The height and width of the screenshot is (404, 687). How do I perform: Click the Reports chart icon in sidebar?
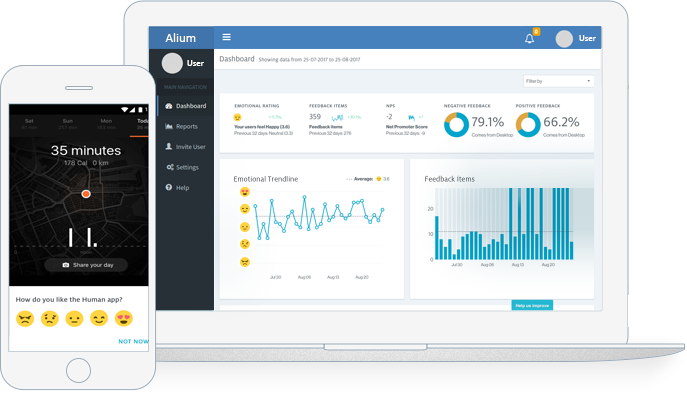point(169,126)
